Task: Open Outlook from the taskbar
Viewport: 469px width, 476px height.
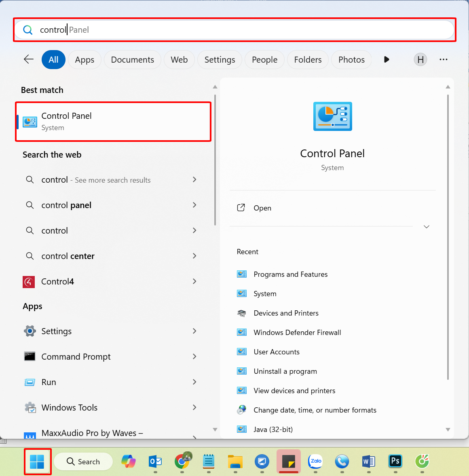Action: 155,461
